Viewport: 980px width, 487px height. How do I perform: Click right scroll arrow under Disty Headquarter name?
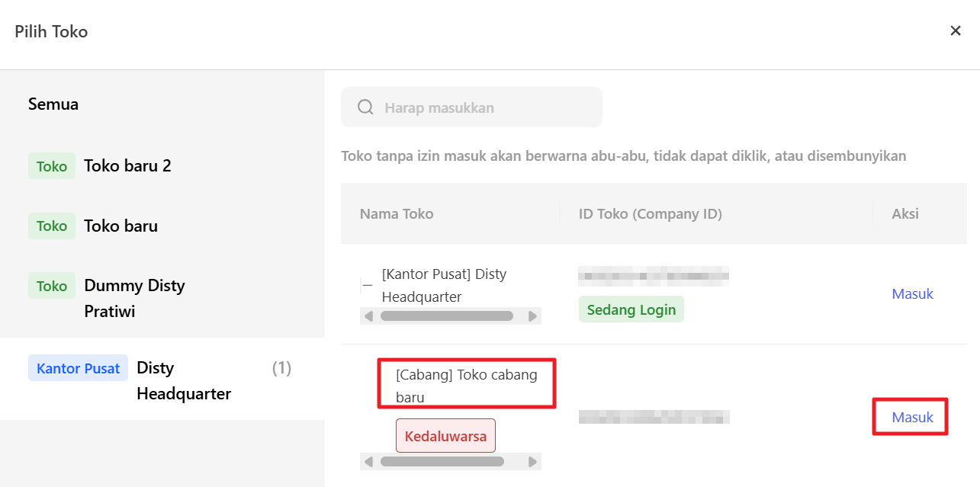[x=532, y=316]
